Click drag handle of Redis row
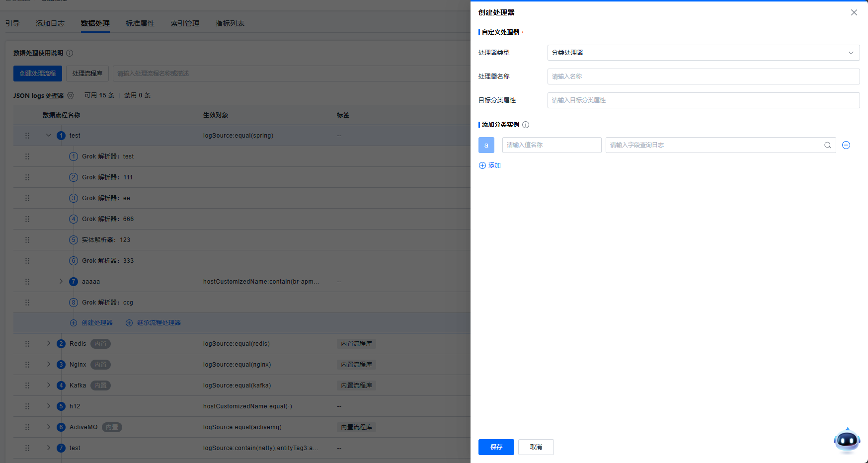868x463 pixels. point(27,344)
